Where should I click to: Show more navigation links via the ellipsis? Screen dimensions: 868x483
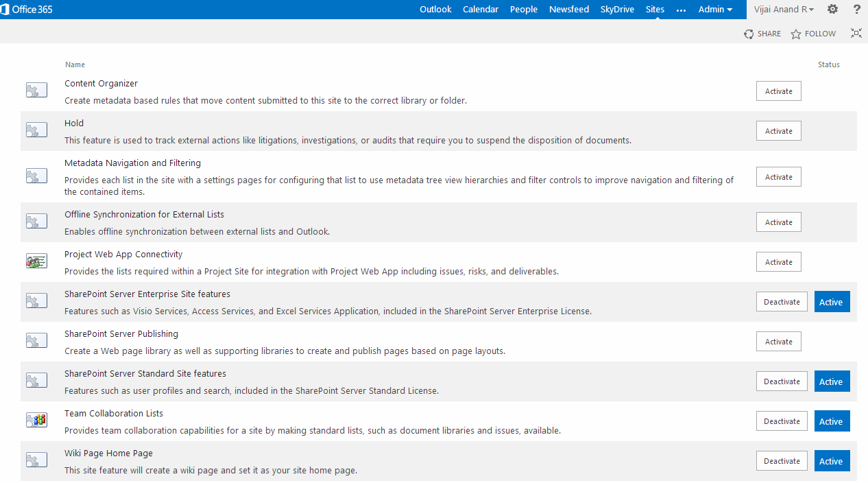[x=681, y=10]
